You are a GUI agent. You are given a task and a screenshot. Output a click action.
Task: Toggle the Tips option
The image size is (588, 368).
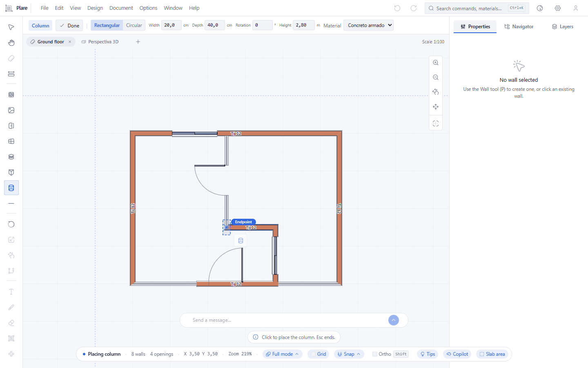[x=428, y=354]
